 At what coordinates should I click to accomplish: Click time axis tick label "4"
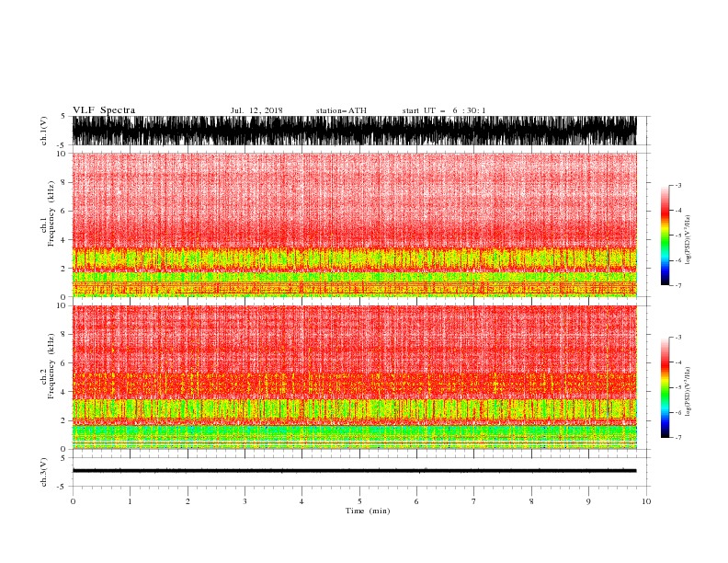coord(301,501)
